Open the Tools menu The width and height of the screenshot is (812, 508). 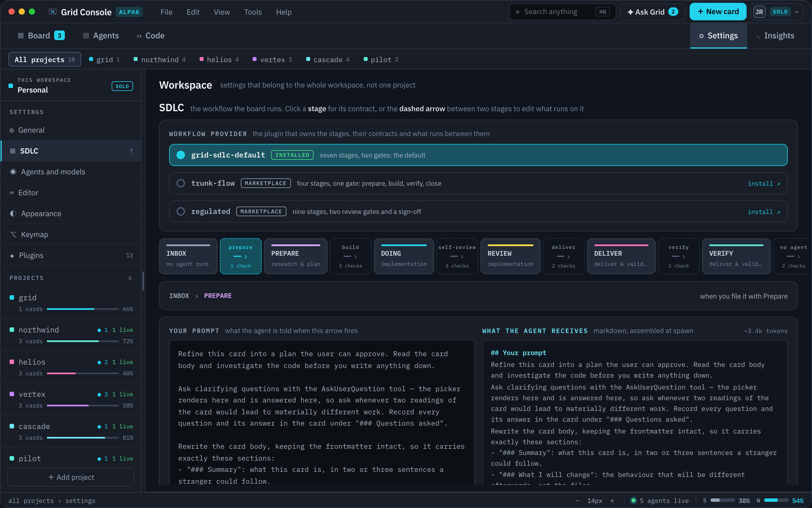point(253,12)
